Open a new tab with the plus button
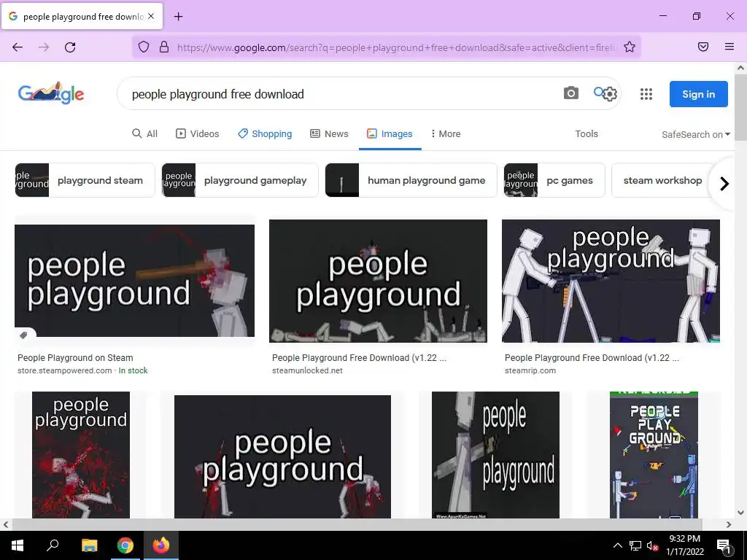This screenshot has height=560, width=747. [x=178, y=17]
